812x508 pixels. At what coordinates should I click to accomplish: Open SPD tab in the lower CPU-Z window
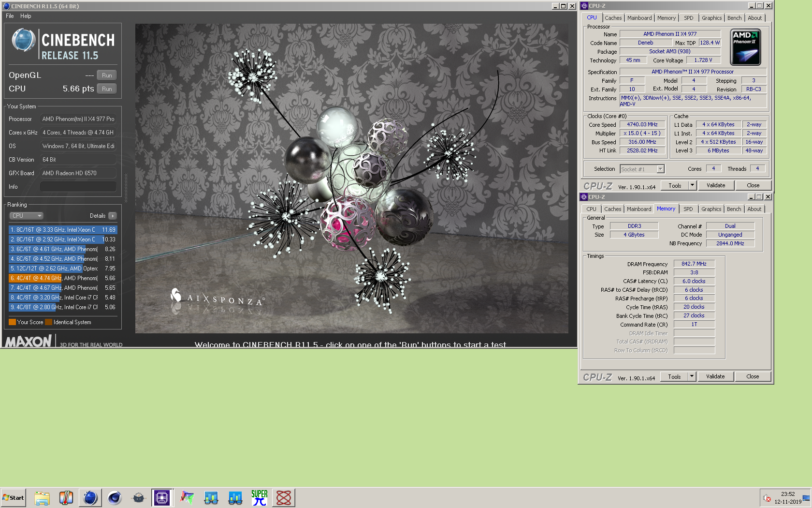(x=688, y=209)
